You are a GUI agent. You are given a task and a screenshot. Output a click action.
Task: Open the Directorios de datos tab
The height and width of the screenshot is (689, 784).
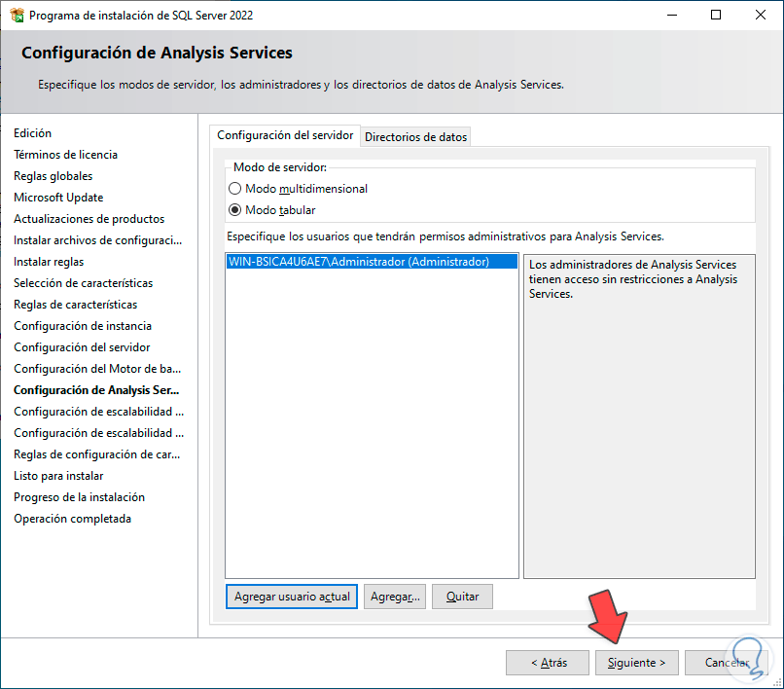(415, 137)
